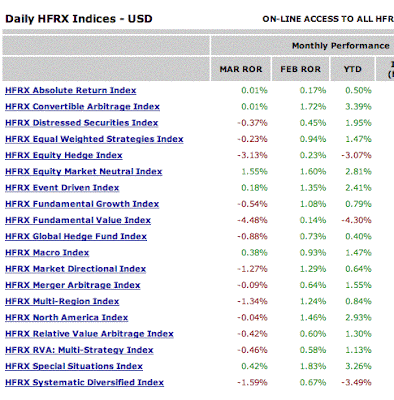Open HFRX North America Index link
394x400 pixels.
point(67,318)
